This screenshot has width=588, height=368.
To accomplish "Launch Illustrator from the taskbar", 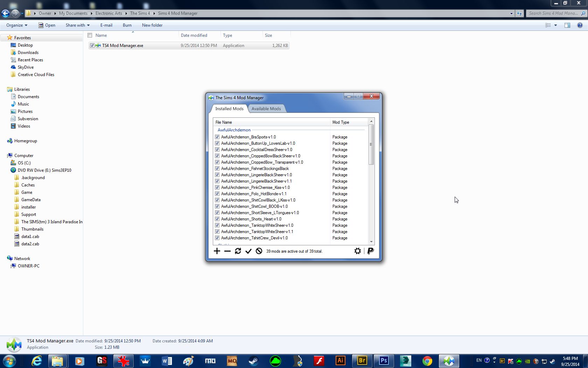I will pyautogui.click(x=341, y=361).
